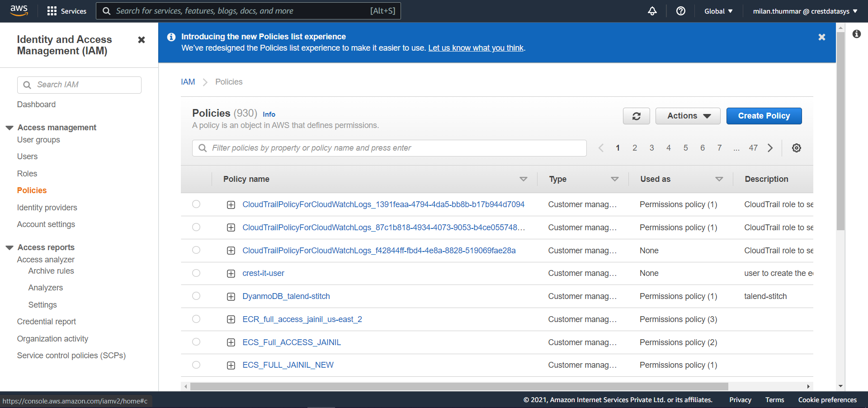Expand details for ECR_full_access_jainil_us-east_2 policy

click(x=231, y=319)
